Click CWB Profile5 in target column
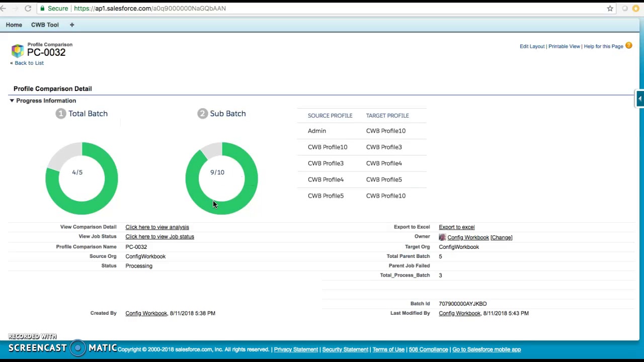Screen dimensions: 644x362 pos(384,179)
